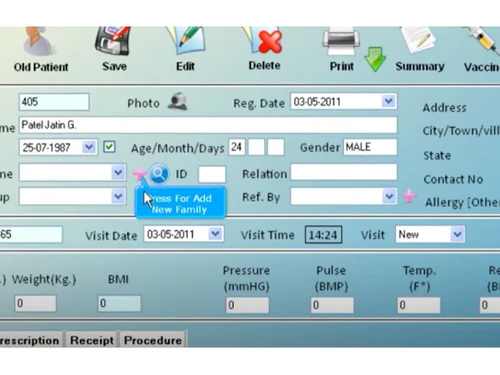Click the Visit Time box showing 14:24
The width and height of the screenshot is (500, 375).
point(323,235)
